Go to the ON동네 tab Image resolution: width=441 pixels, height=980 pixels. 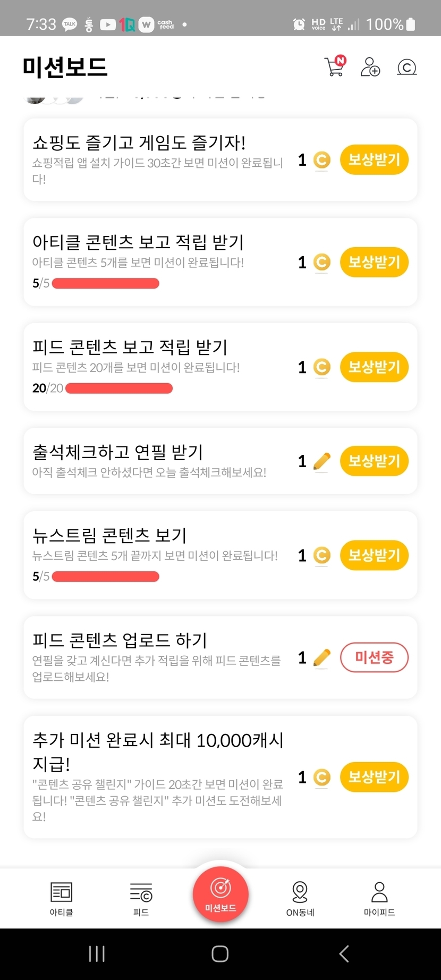(x=300, y=898)
